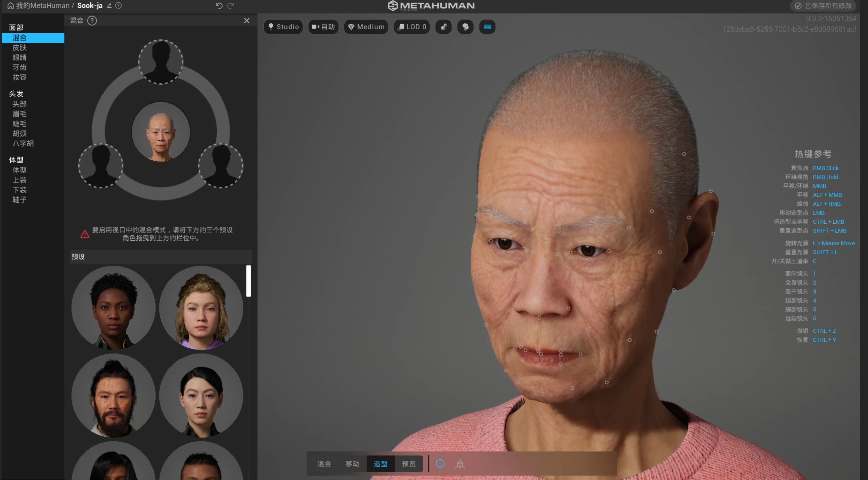The height and width of the screenshot is (480, 868).
Task: Click the 热键参考 heading
Action: click(813, 154)
